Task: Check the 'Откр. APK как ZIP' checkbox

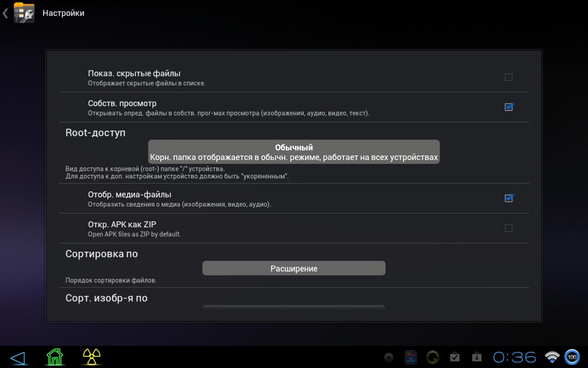Action: pyautogui.click(x=509, y=228)
